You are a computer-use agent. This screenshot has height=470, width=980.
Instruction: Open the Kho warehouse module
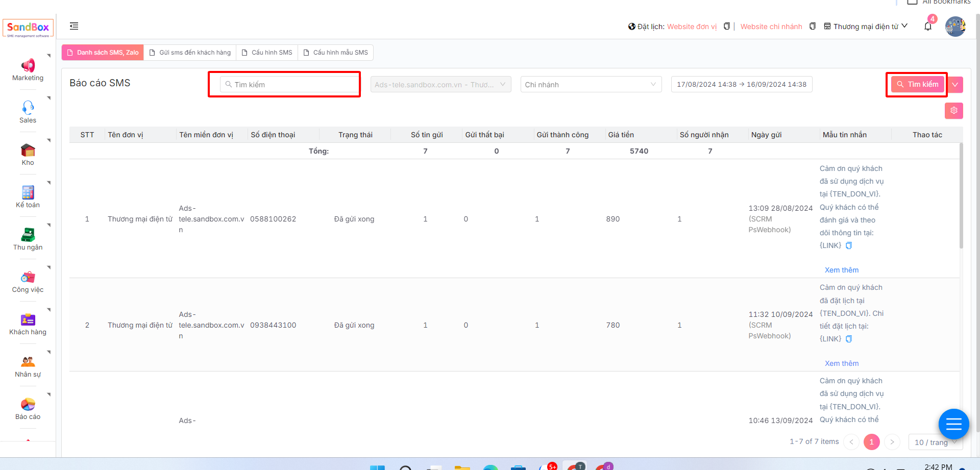(28, 154)
